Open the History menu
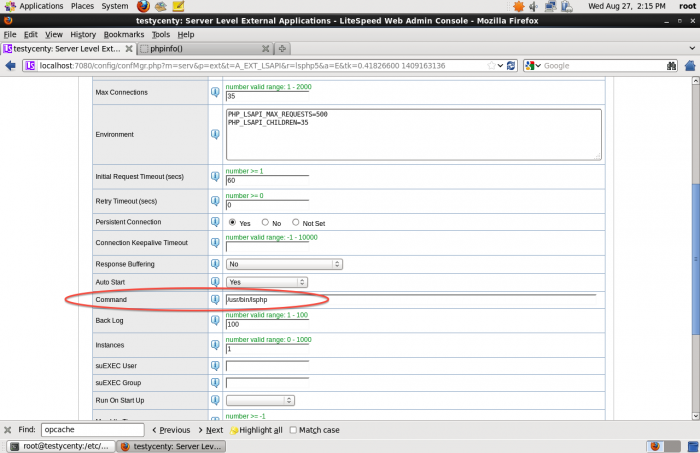Screen dimensions: 700x453 83,34
